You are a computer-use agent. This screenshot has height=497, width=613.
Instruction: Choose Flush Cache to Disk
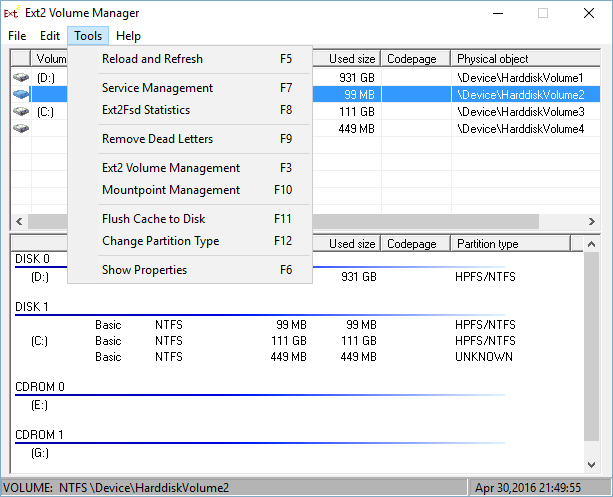tap(190, 219)
